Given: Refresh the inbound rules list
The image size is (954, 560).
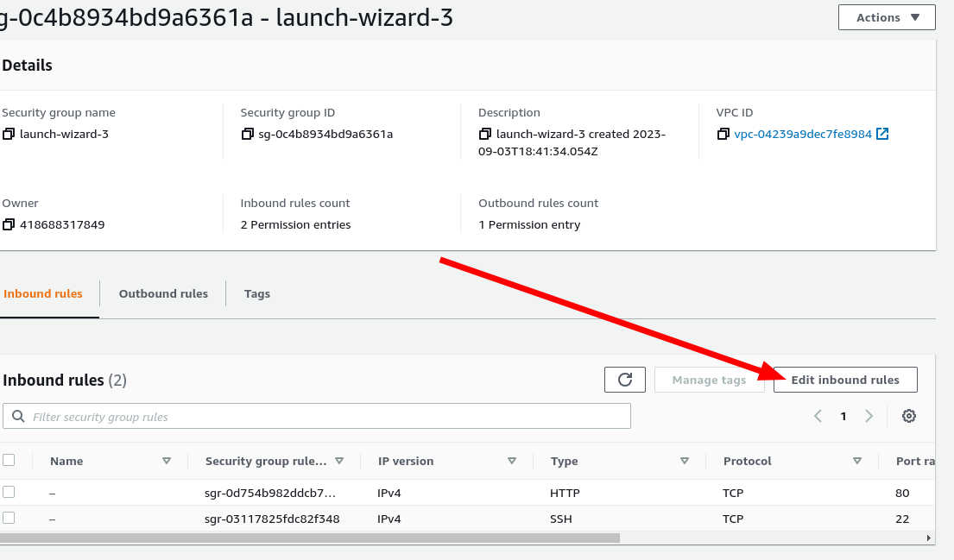Looking at the screenshot, I should click(x=625, y=380).
